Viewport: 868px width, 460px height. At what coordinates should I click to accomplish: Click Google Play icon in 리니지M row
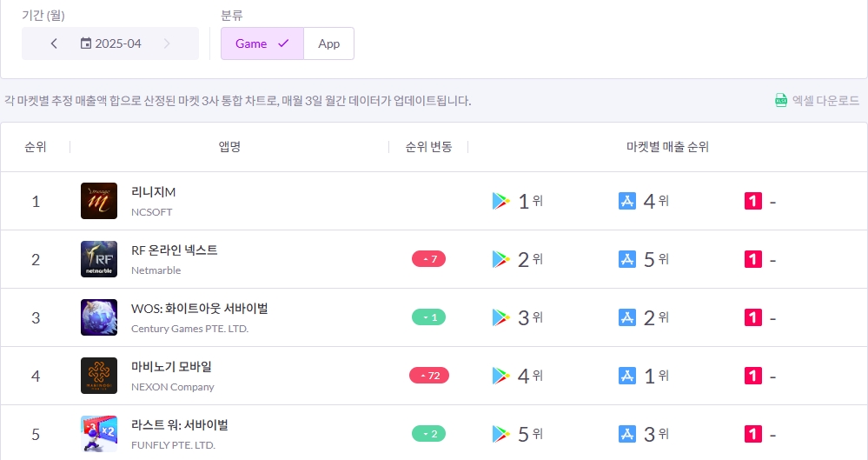pos(500,201)
